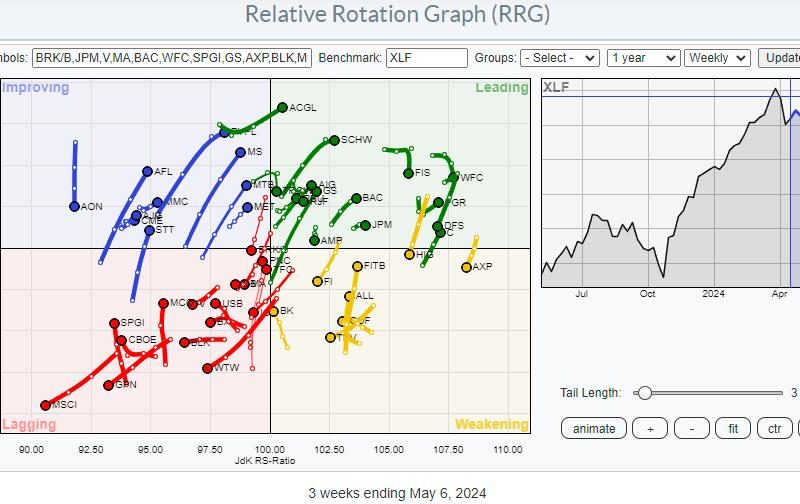
Task: Click the FI data point
Action: pos(317,281)
